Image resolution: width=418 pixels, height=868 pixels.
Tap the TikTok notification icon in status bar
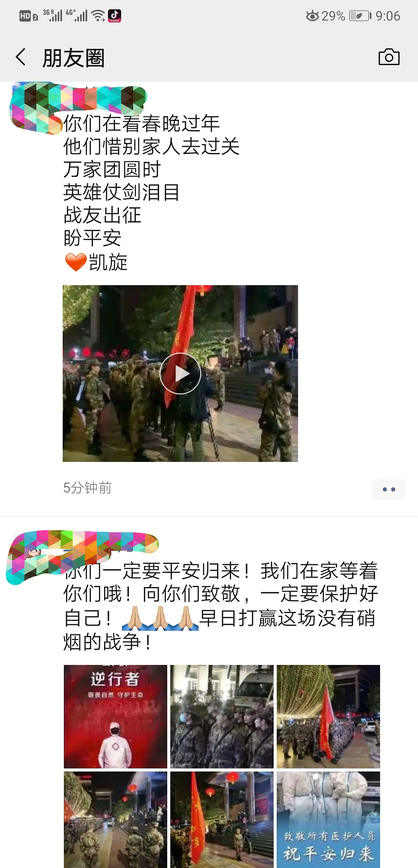click(114, 16)
